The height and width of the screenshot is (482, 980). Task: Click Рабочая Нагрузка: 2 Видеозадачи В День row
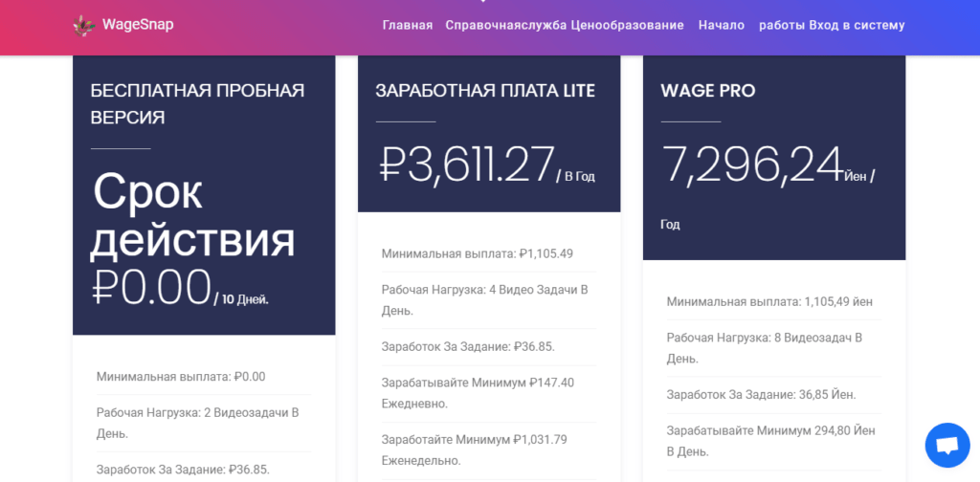click(203, 424)
